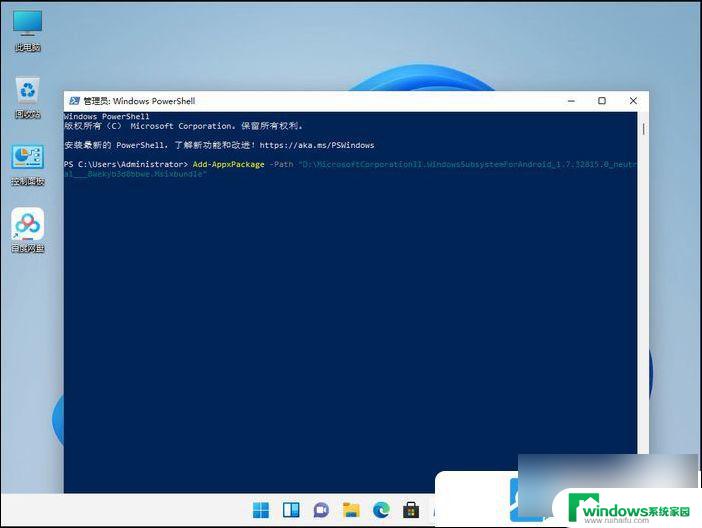Open the Recycle Bin desktop icon
The image size is (702, 528).
28,97
